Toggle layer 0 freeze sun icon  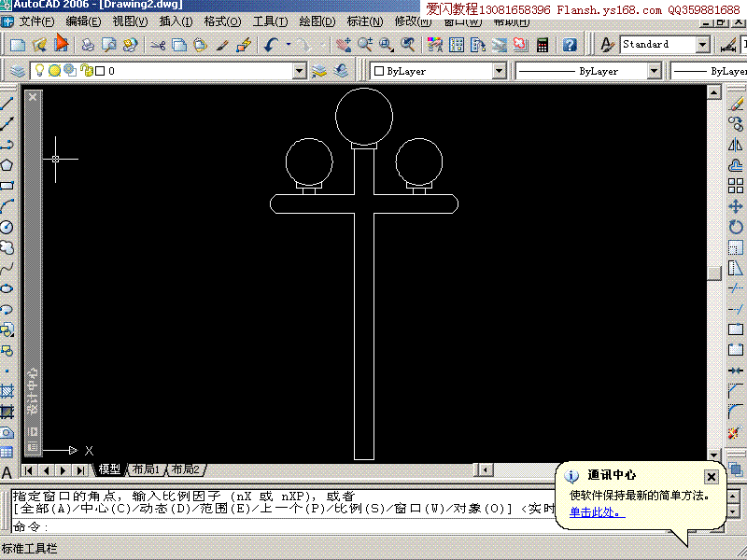[55, 71]
